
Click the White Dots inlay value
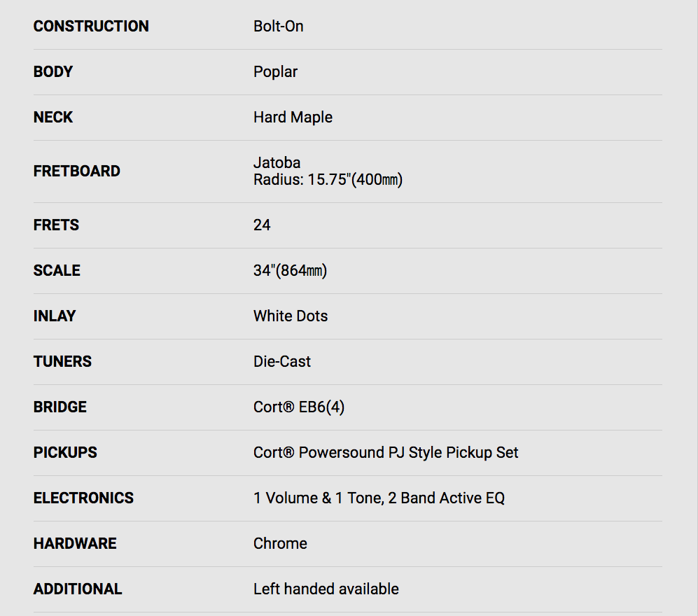pyautogui.click(x=291, y=316)
